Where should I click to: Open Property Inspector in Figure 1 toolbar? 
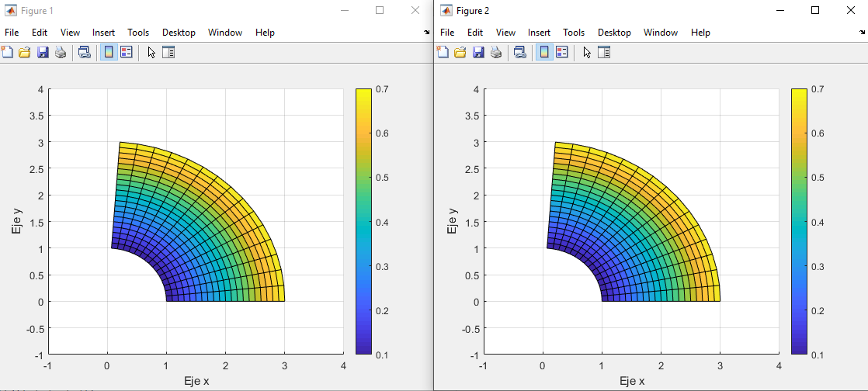(x=168, y=52)
